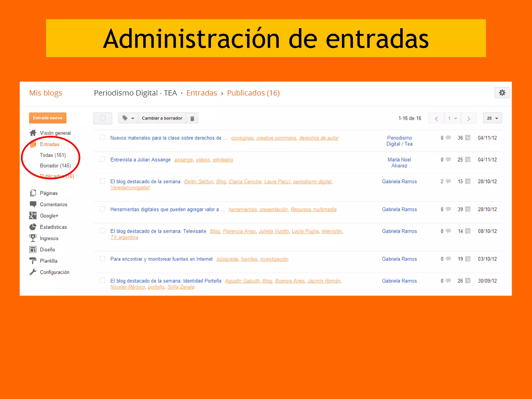The image size is (532, 399).
Task: Check the Herramientas digitales post checkbox
Action: [103, 209]
